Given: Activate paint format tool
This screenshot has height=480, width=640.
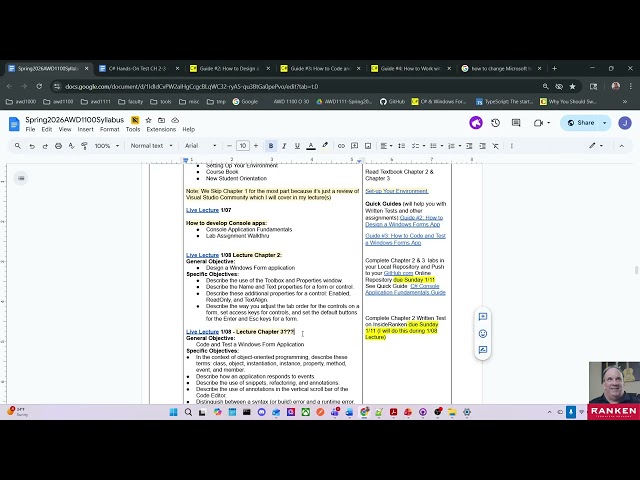Looking at the screenshot, I should 84,146.
